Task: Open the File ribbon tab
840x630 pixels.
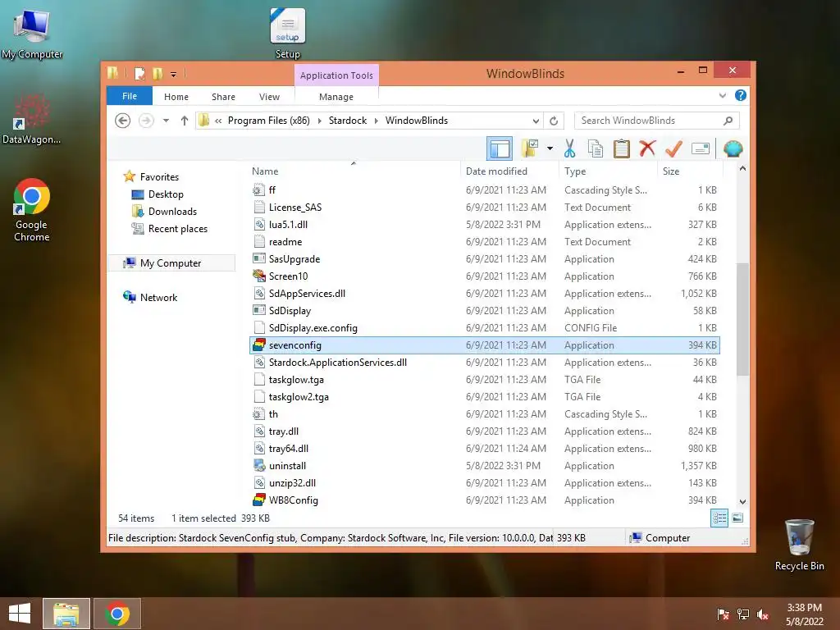Action: tap(130, 97)
